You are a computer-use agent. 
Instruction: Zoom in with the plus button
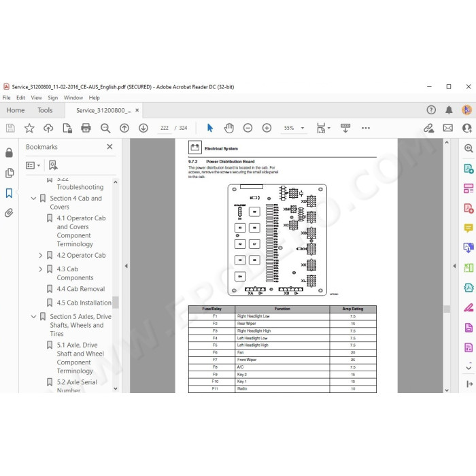[267, 128]
